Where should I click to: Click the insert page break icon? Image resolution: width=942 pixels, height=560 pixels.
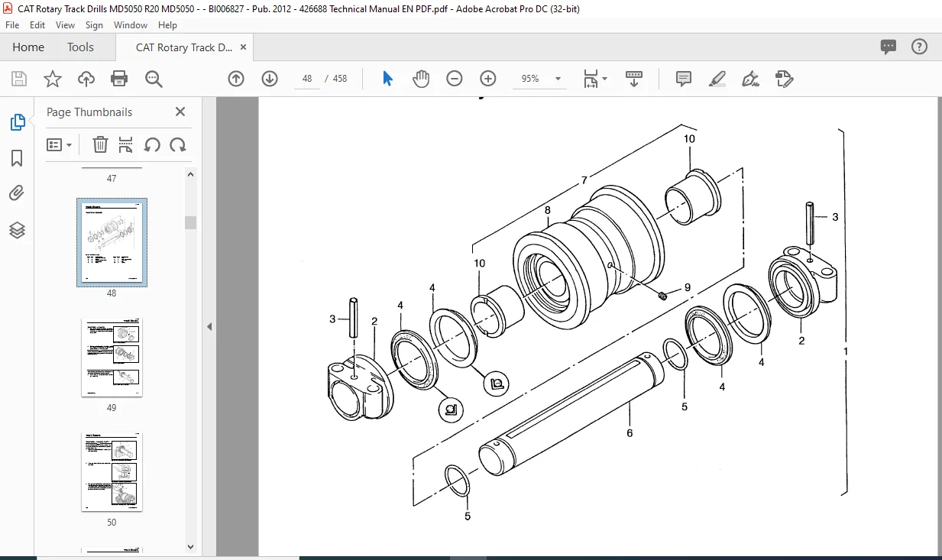coord(126,144)
